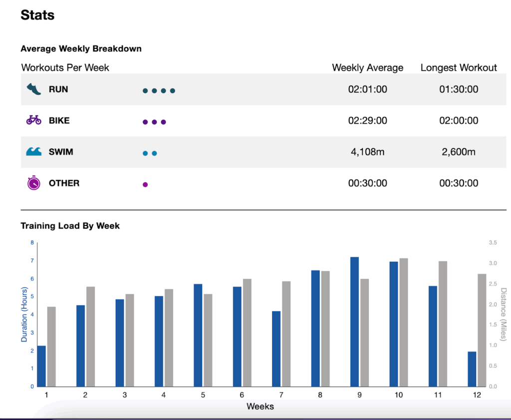Click the running shoe icon
This screenshot has width=511, height=420.
(x=33, y=90)
